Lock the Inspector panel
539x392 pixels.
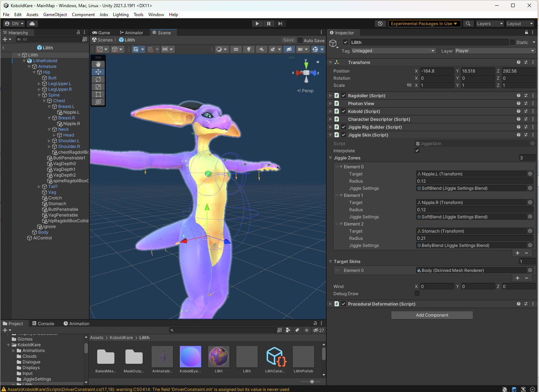pyautogui.click(x=526, y=33)
